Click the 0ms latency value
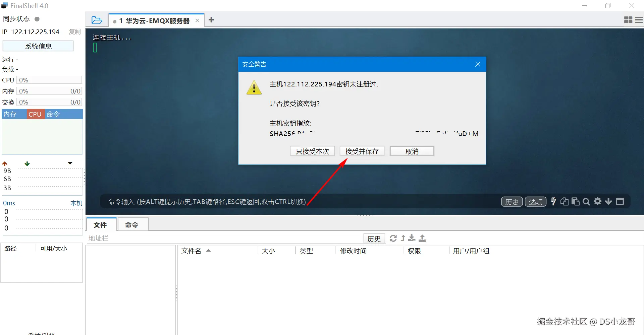Viewport: 644px width, 335px height. coord(9,203)
